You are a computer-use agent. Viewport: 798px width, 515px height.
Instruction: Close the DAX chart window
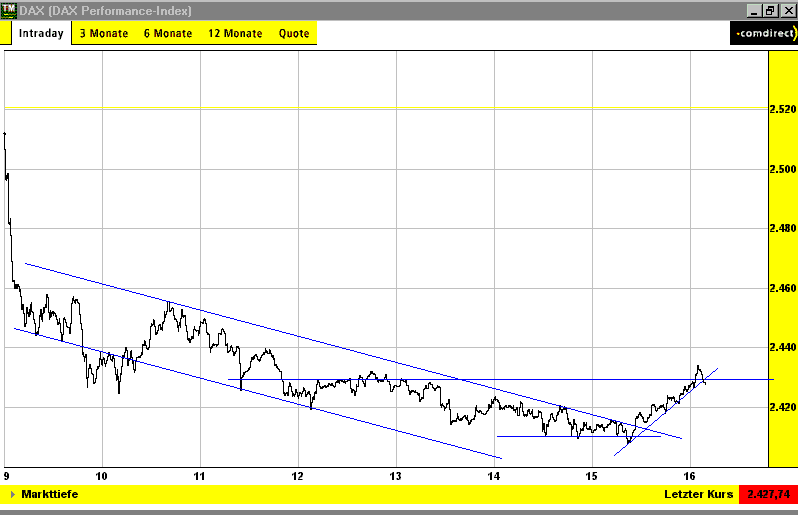point(788,10)
